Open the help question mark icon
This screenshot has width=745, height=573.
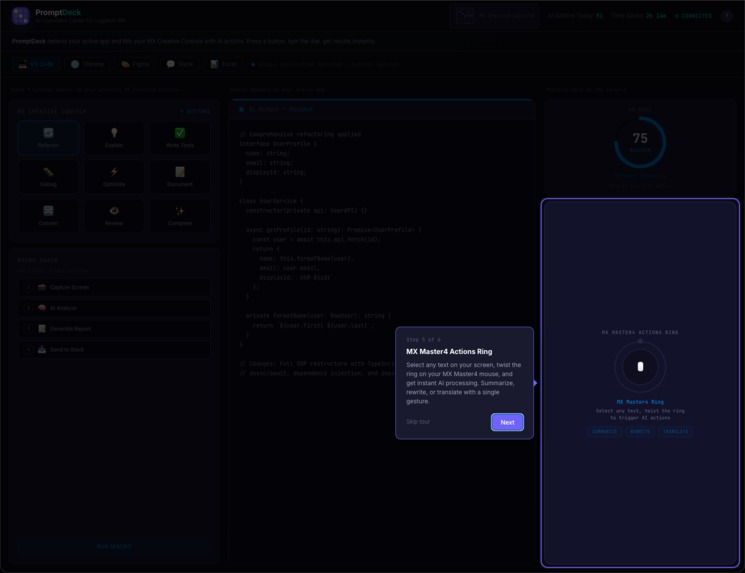(726, 16)
